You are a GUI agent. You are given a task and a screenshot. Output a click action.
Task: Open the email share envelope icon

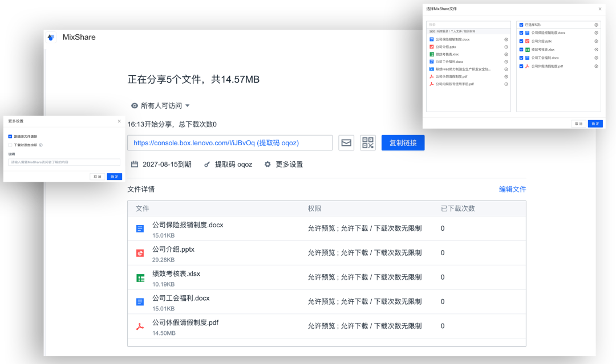click(346, 143)
